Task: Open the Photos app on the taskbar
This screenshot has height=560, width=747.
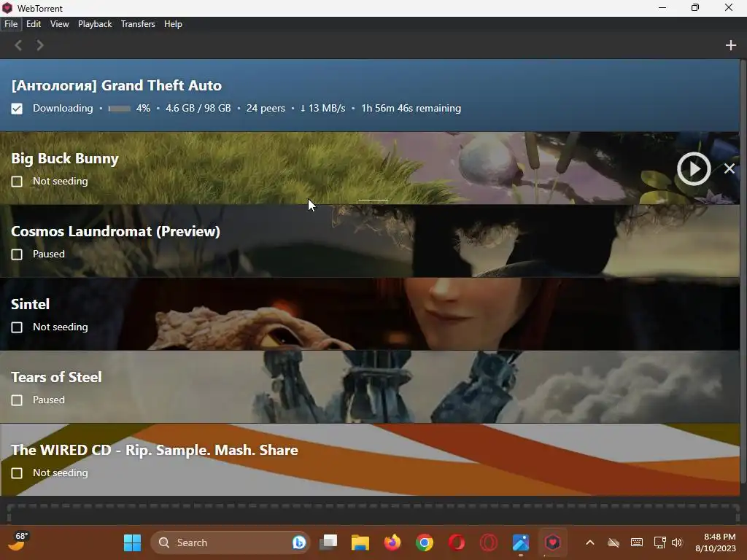Action: tap(521, 542)
